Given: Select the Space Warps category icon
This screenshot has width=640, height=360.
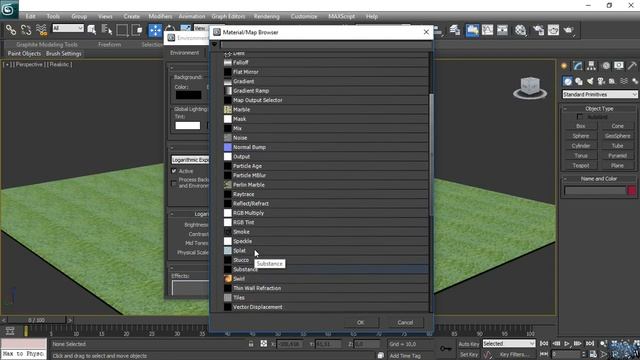Looking at the screenshot, I should (624, 81).
